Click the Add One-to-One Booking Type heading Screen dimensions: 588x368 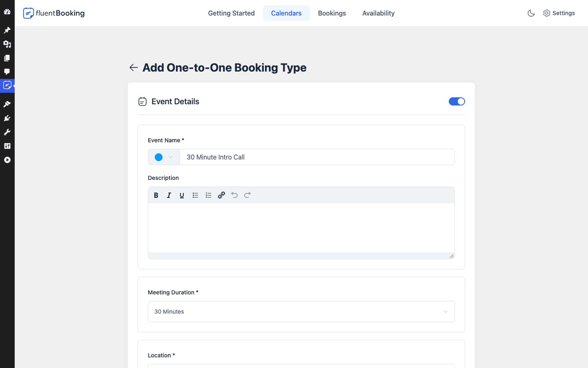225,67
